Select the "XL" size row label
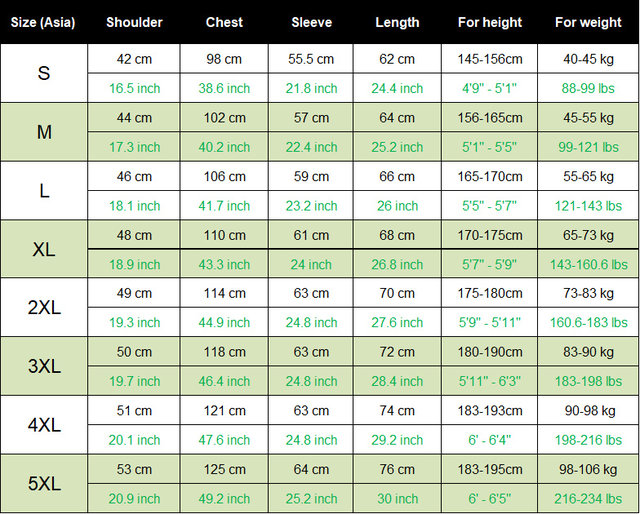This screenshot has height=514, width=640. coord(44,249)
